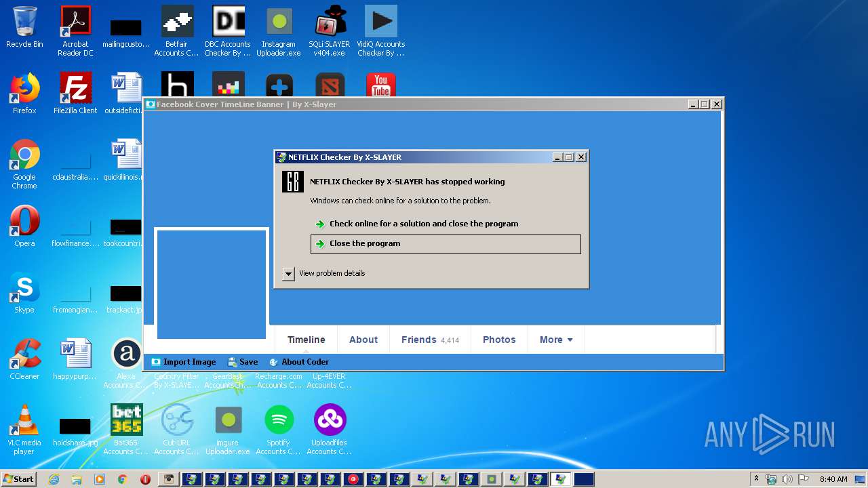Launch Acrobat Reader DC shortcut
The width and height of the screenshot is (868, 488).
pyautogui.click(x=75, y=30)
